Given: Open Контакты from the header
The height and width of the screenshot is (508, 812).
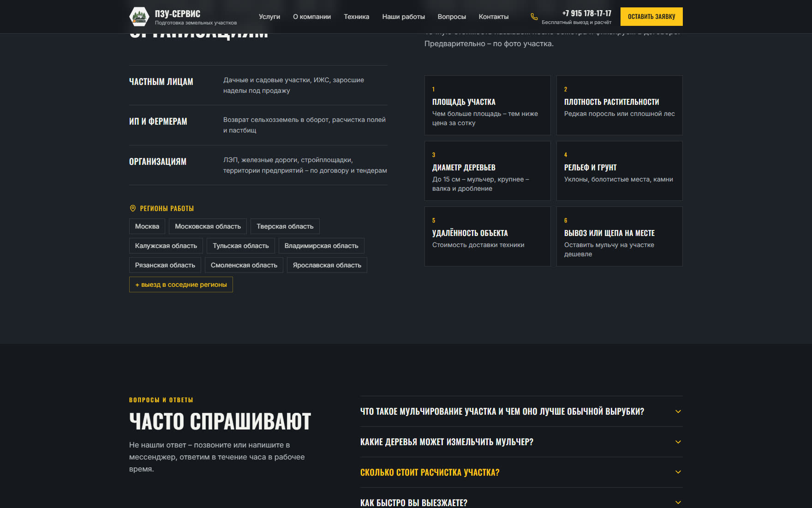Looking at the screenshot, I should tap(494, 17).
